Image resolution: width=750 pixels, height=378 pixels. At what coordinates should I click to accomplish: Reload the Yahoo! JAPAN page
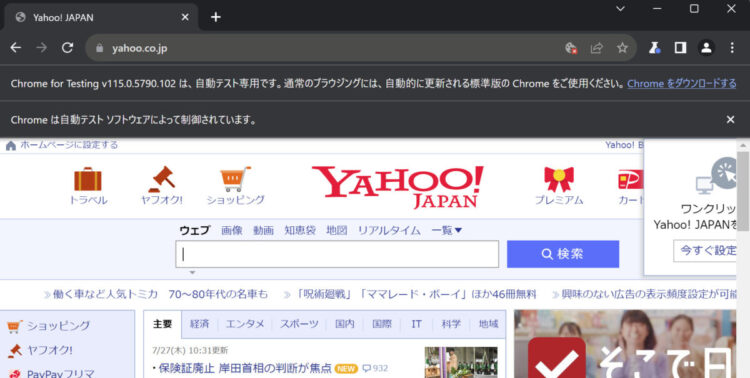coord(67,47)
